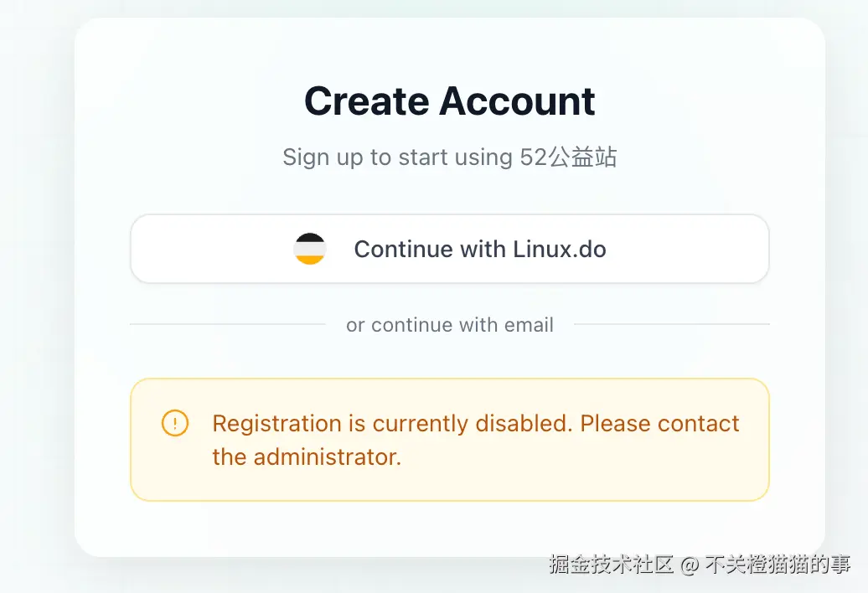Click the yellow registration alert box
Image resolution: width=868 pixels, height=593 pixels.
tap(449, 439)
